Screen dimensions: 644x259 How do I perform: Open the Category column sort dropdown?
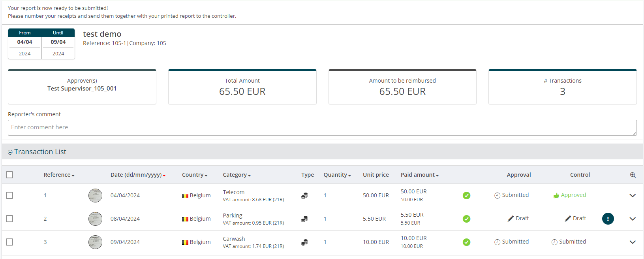[237, 175]
